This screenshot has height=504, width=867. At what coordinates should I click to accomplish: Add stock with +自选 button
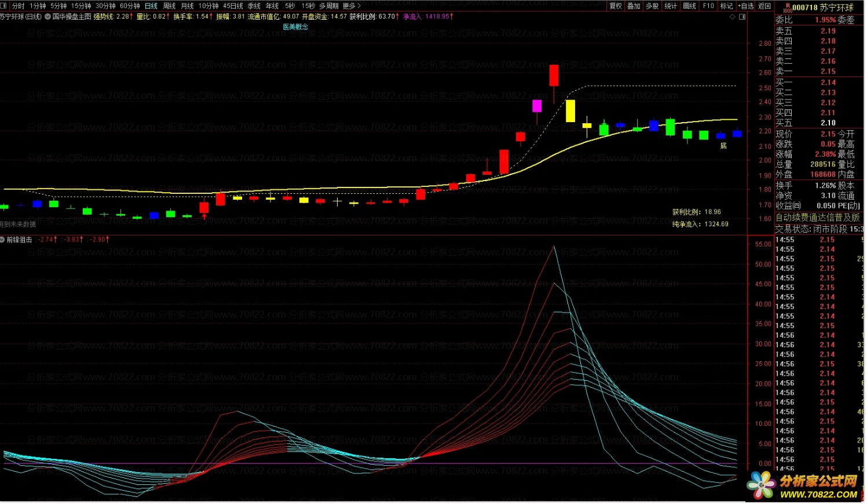746,6
